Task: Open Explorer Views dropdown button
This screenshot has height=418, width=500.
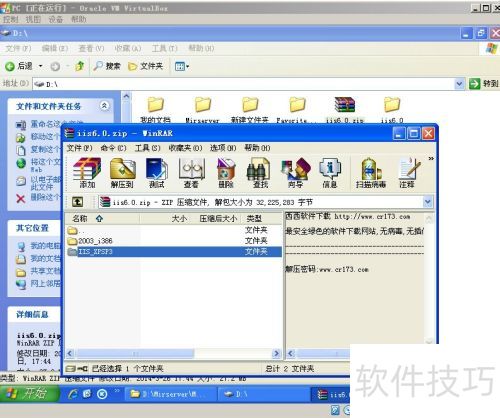Action: click(x=182, y=66)
